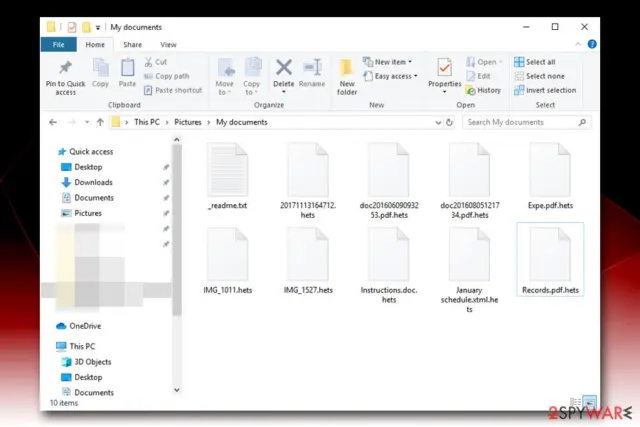This screenshot has width=640, height=427.
Task: Click the History icon in Open group
Action: tap(483, 90)
